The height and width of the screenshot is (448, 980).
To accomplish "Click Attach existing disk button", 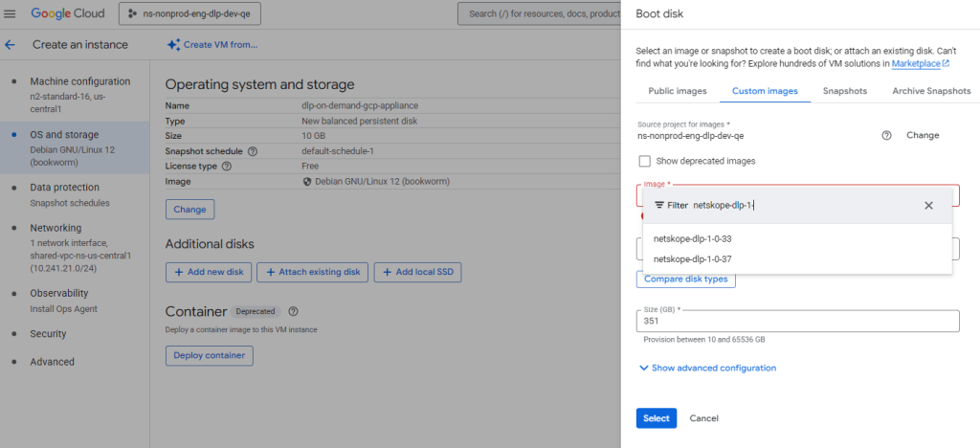I will (313, 273).
